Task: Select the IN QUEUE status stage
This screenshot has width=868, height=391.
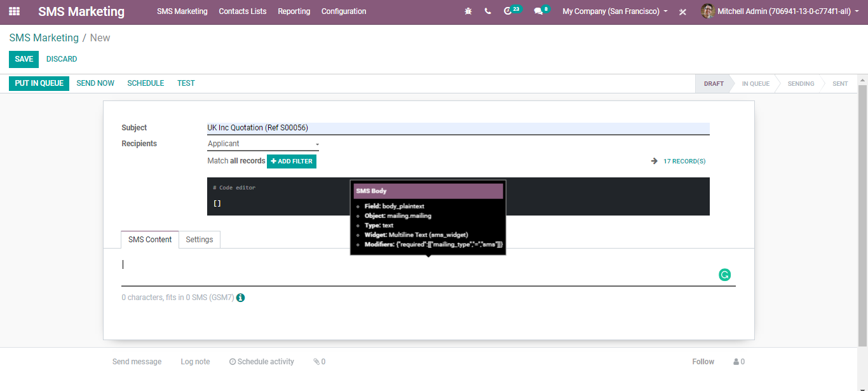Action: [x=756, y=84]
